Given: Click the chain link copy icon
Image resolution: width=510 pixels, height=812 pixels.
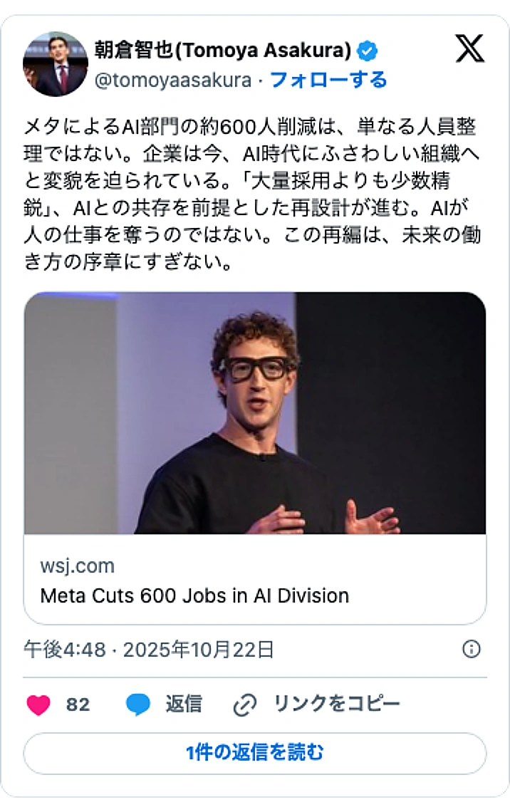Looking at the screenshot, I should coord(245,705).
